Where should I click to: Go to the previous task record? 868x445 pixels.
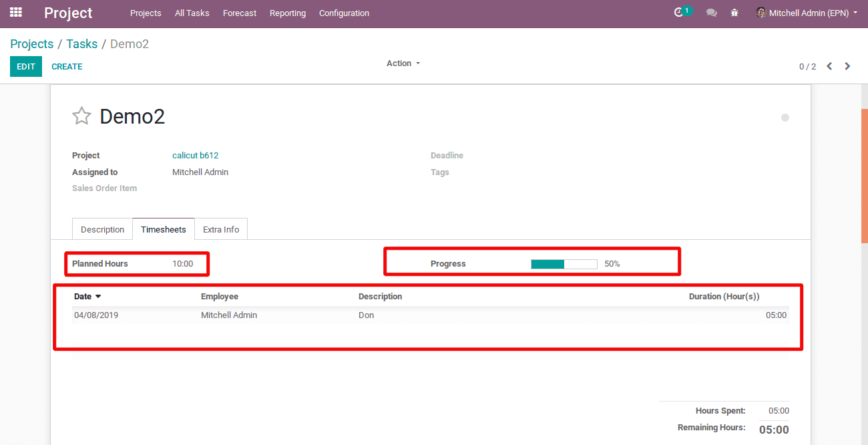(x=829, y=66)
